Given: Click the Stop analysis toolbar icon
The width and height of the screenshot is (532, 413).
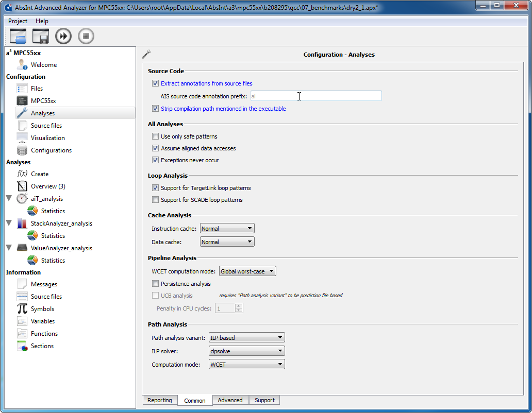Looking at the screenshot, I should (86, 36).
